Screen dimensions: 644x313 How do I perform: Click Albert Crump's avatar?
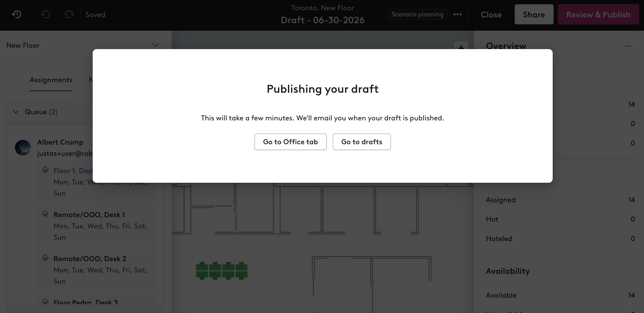(23, 148)
